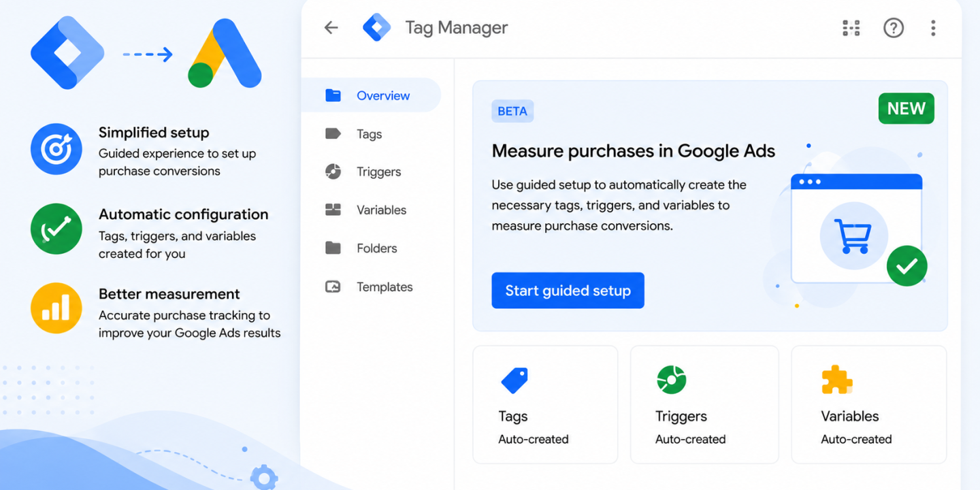Screen dimensions: 980x490
Task: Click the gear icon at bottom left
Action: [264, 476]
